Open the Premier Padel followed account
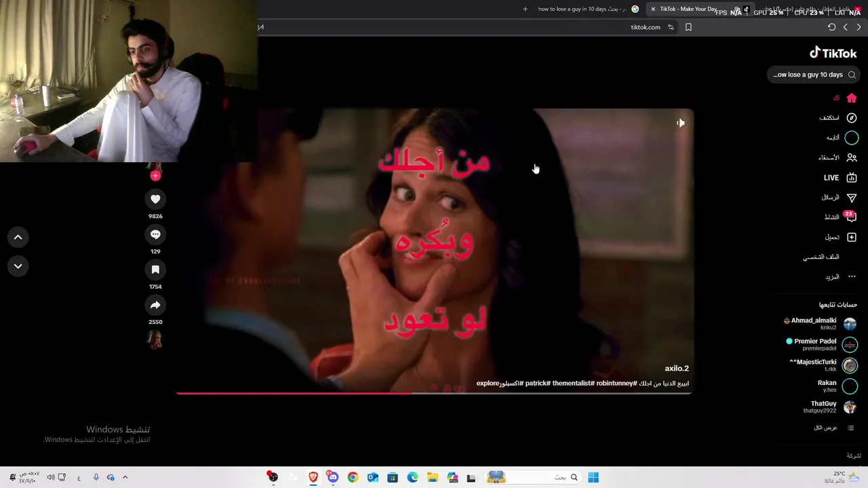Image resolution: width=868 pixels, height=488 pixels. coord(821,344)
